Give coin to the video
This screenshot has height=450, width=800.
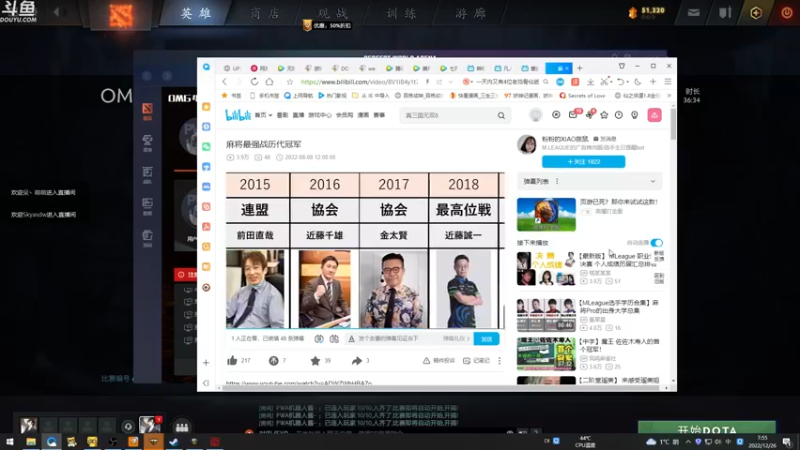(273, 361)
